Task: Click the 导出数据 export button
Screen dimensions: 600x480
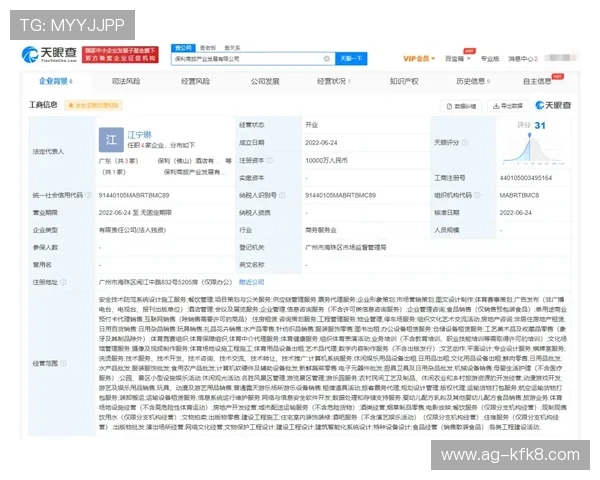Action: pyautogui.click(x=508, y=106)
